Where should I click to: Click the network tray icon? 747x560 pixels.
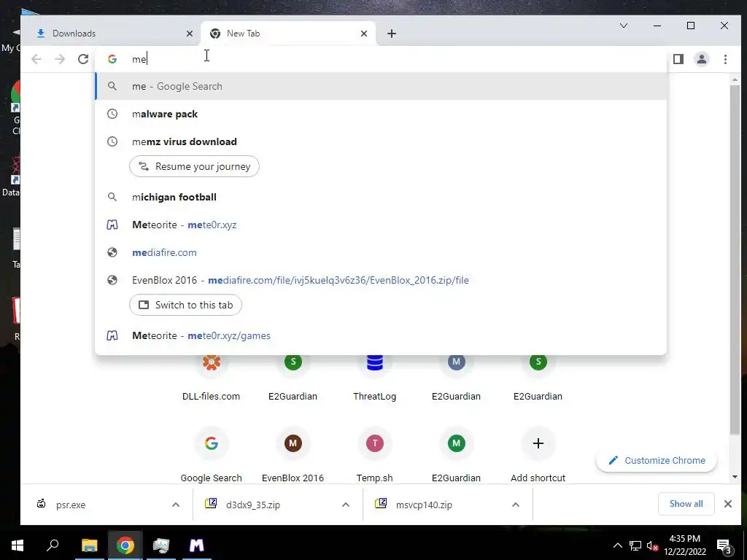(635, 545)
